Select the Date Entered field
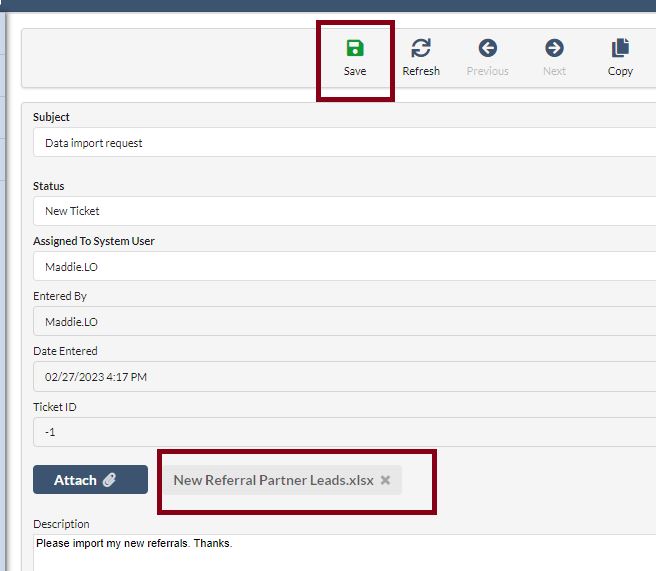Image resolution: width=656 pixels, height=571 pixels. [340, 377]
